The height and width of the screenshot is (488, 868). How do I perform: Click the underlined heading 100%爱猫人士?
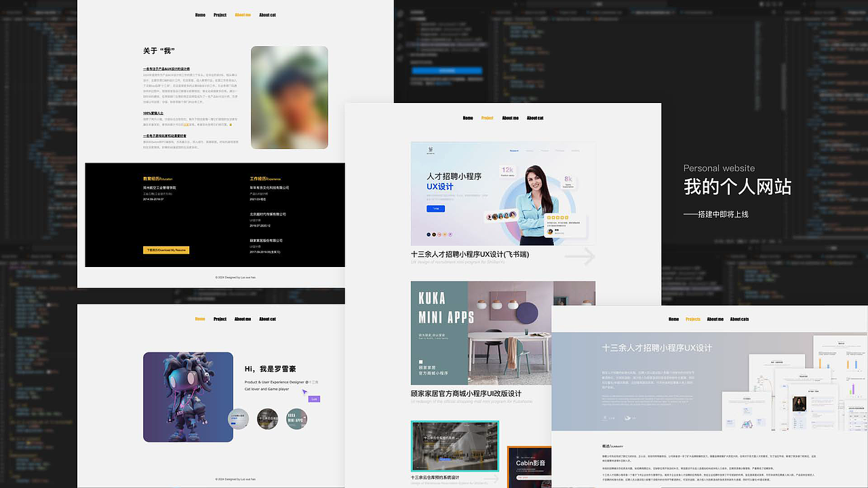(153, 113)
